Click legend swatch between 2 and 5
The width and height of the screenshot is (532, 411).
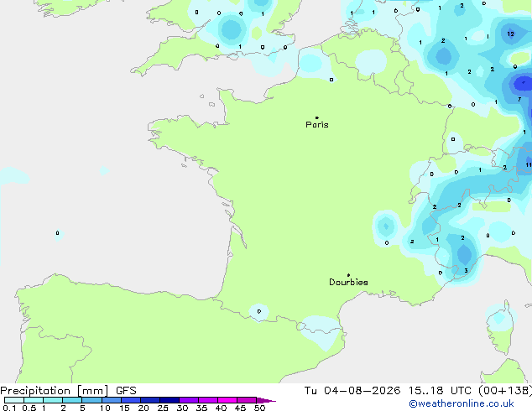(x=72, y=400)
